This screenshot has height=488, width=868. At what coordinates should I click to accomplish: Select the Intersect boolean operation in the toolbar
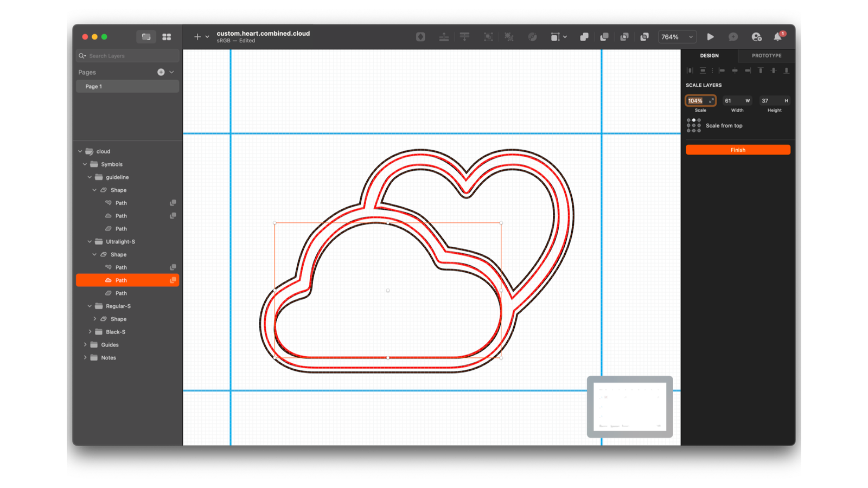coord(624,37)
